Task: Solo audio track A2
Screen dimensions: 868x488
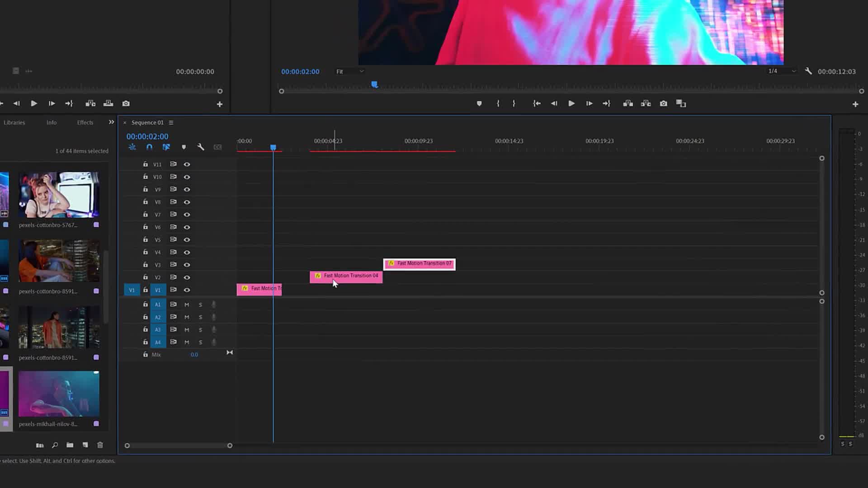Action: [200, 317]
